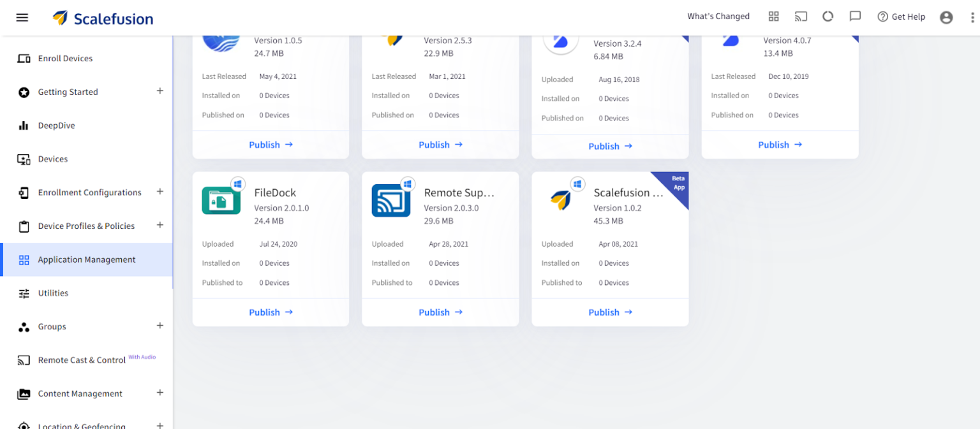Click the cast screen icon in header

coord(800,17)
